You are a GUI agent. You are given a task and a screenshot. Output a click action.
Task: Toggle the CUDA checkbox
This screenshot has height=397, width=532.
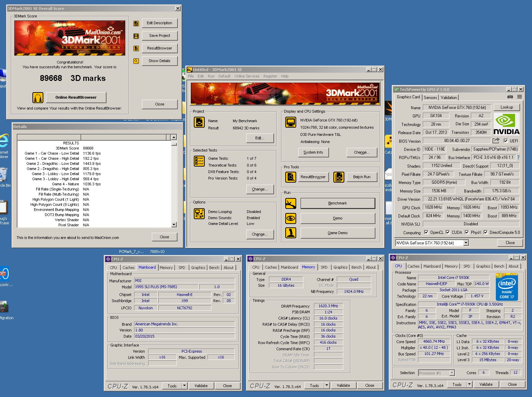(x=448, y=232)
